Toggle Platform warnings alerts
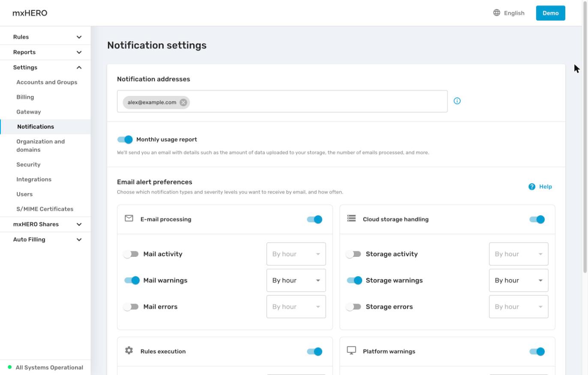This screenshot has width=588, height=375. 537,351
